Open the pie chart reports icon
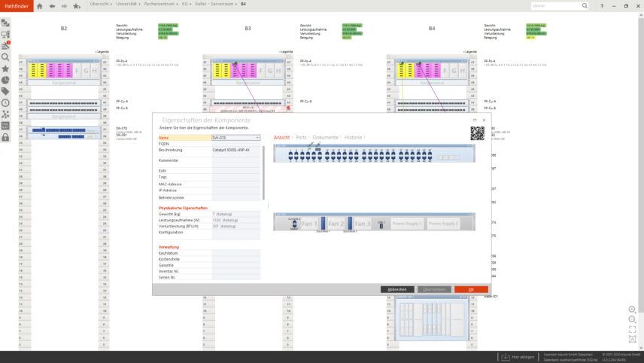Viewport: 644px width, 363px height. pos(5,80)
